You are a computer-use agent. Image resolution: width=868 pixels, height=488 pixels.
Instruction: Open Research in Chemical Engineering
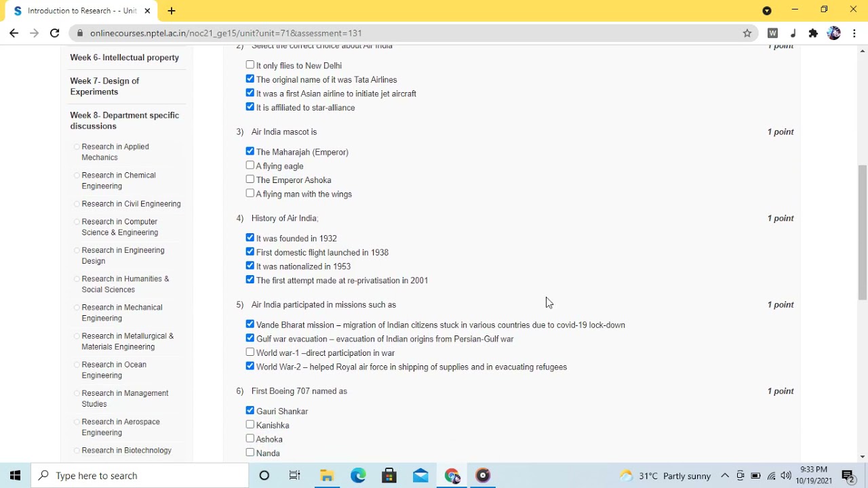point(119,180)
